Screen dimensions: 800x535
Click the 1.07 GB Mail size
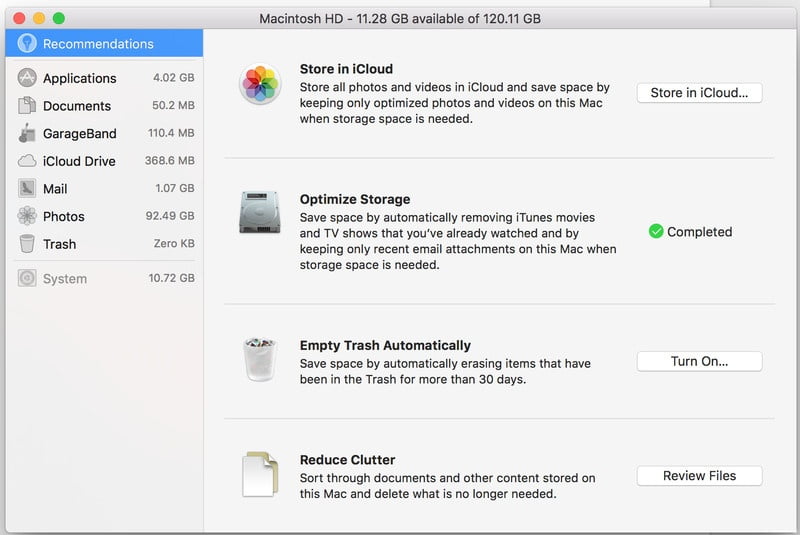pos(174,188)
